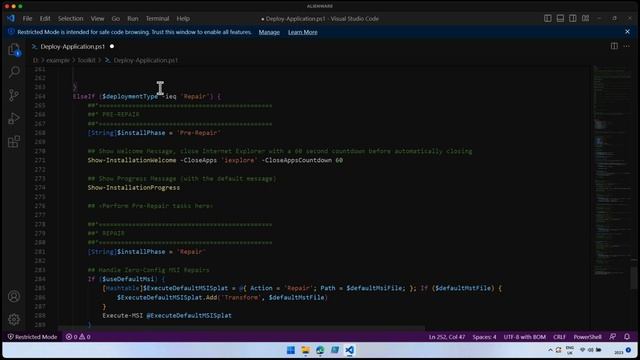Open File Explorer from the taskbar
Screen dimensions: 640x360
[305, 350]
